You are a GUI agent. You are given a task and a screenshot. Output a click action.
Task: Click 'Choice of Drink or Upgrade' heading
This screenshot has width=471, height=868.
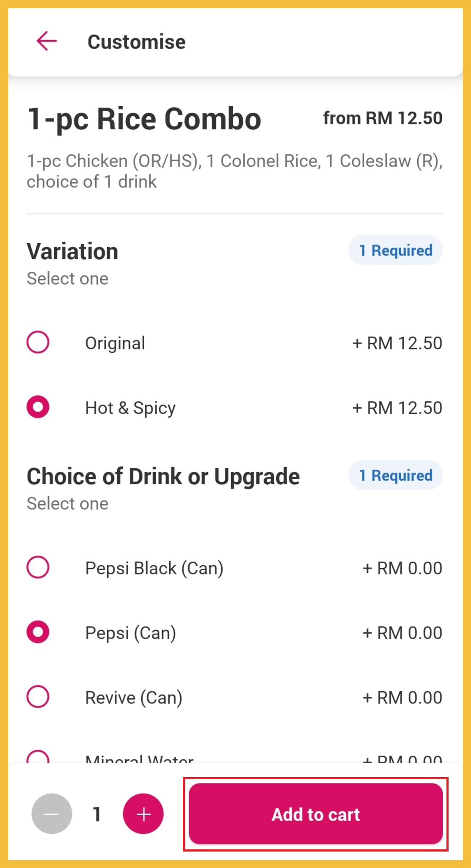coord(163,477)
